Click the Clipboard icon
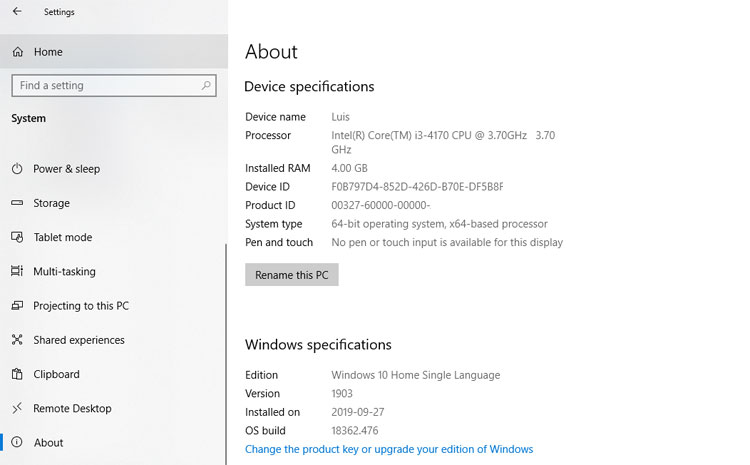 point(17,374)
